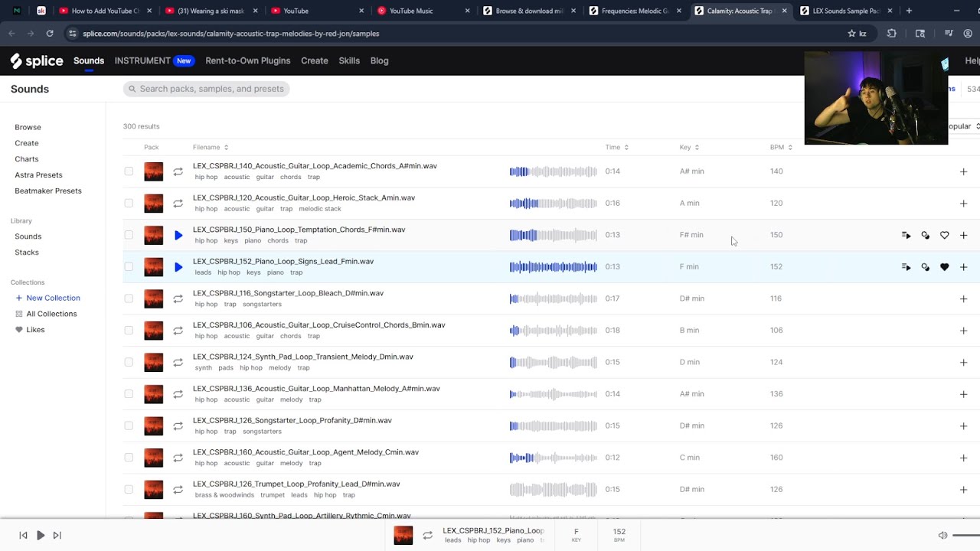Open the Sounds nav tab
980x551 pixels.
coord(89,61)
